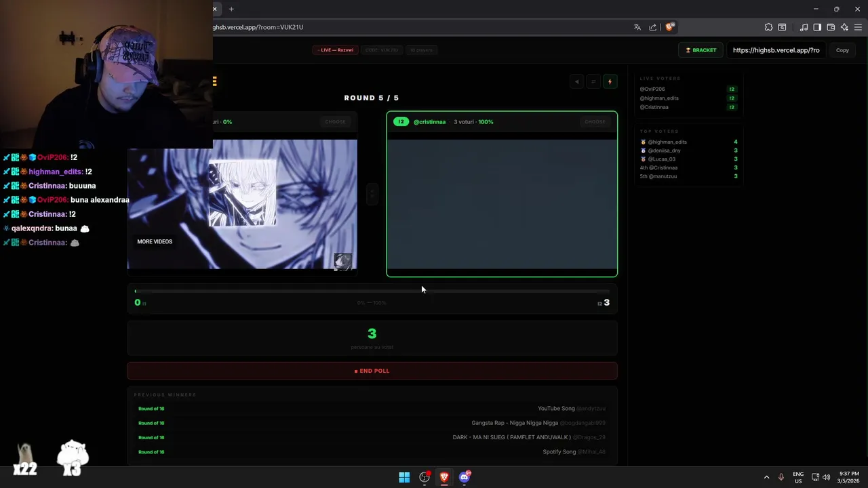This screenshot has height=488, width=868.
Task: Click the LIVE — Razvwi badge
Action: pos(335,50)
